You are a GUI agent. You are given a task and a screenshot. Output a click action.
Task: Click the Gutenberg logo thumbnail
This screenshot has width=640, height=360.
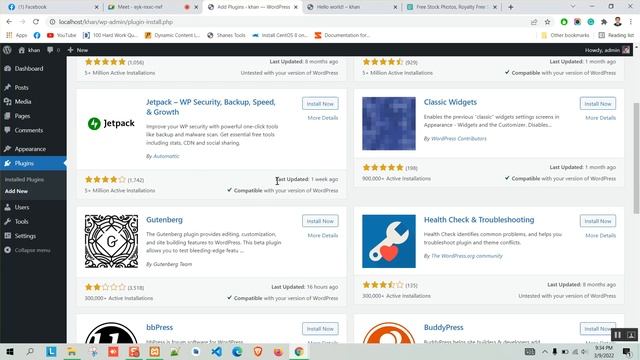point(111,241)
